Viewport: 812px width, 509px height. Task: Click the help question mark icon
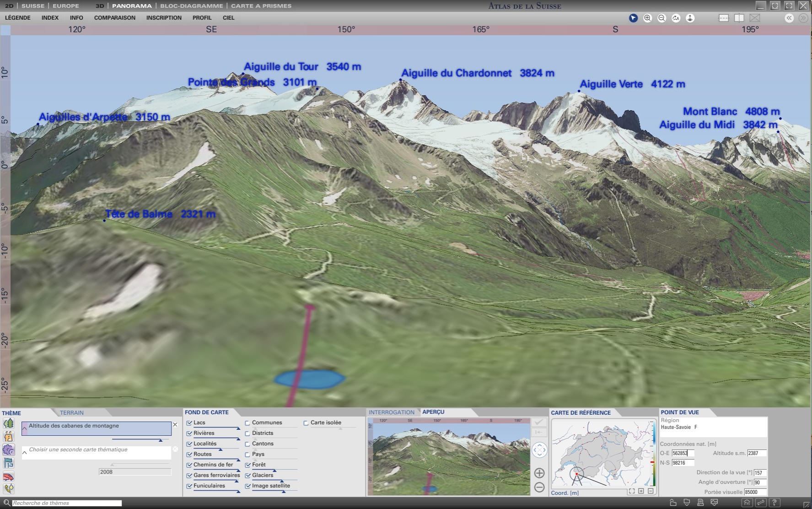tap(774, 503)
